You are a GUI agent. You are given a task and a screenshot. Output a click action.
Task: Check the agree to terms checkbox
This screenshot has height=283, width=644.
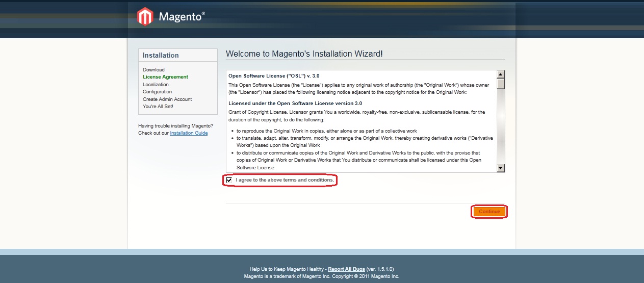(x=229, y=180)
